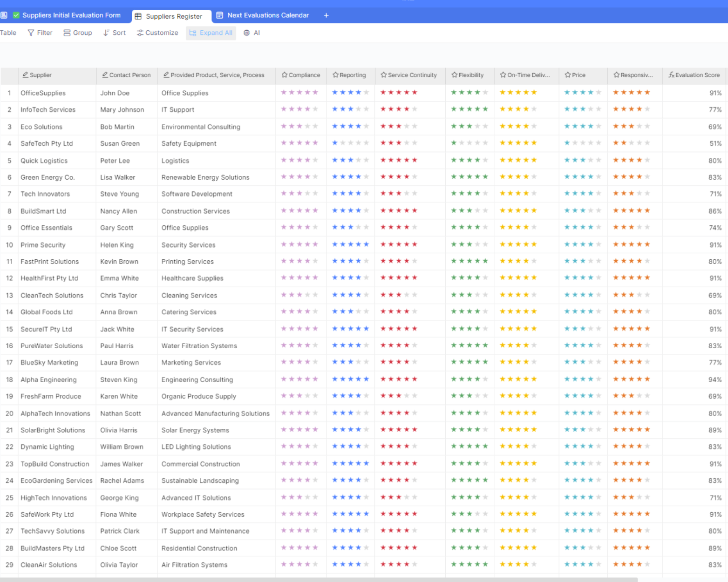Screen dimensions: 728x582
Task: Expand All grouped rows
Action: (211, 33)
